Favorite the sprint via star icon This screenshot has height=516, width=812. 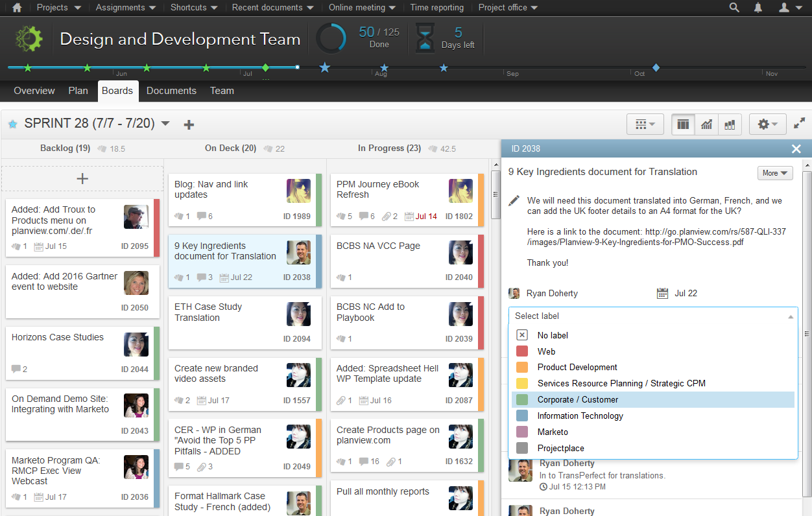click(x=12, y=124)
